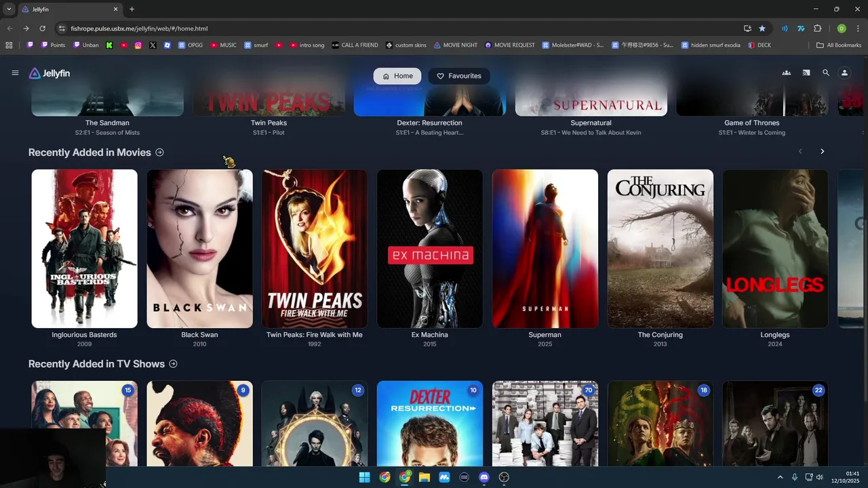Bookmark this page with star icon

(x=762, y=28)
